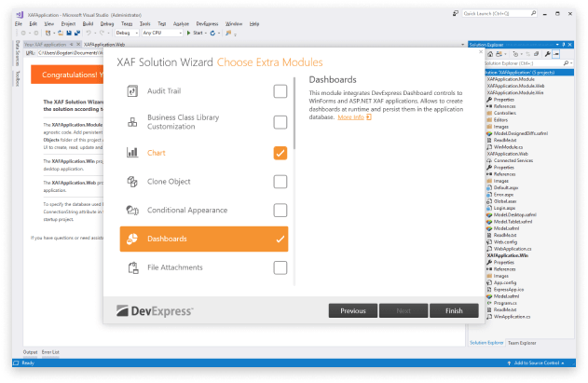588x383 pixels.
Task: Switch to the Team Explorer tab
Action: (x=522, y=343)
